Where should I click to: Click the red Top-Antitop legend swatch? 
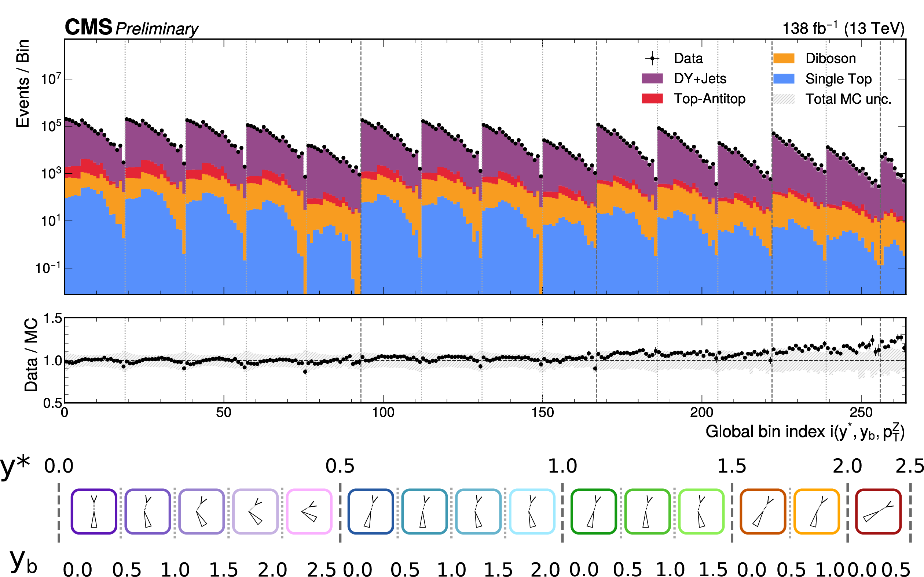(x=652, y=99)
